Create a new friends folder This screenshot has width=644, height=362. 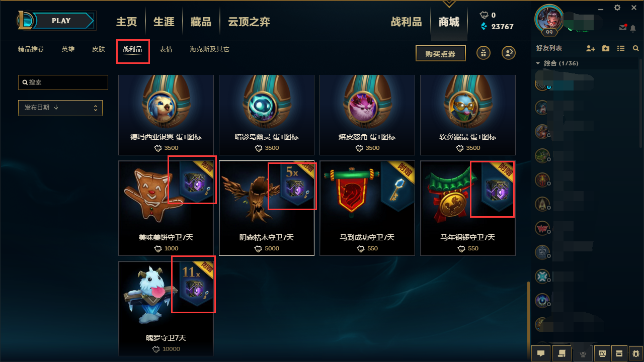(x=606, y=48)
